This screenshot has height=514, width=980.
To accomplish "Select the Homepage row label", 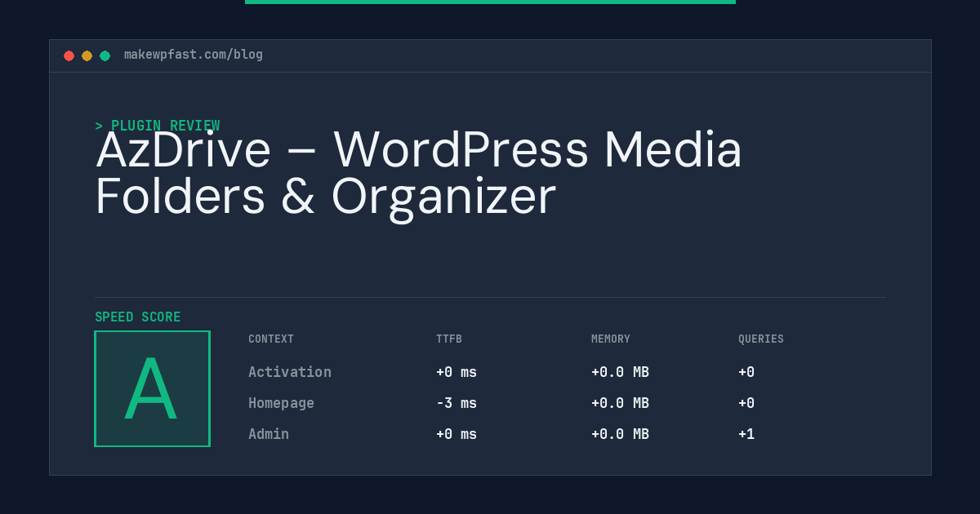I will click(281, 403).
